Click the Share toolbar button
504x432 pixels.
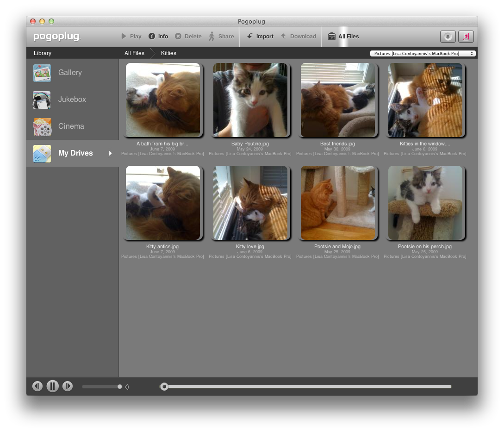click(221, 37)
